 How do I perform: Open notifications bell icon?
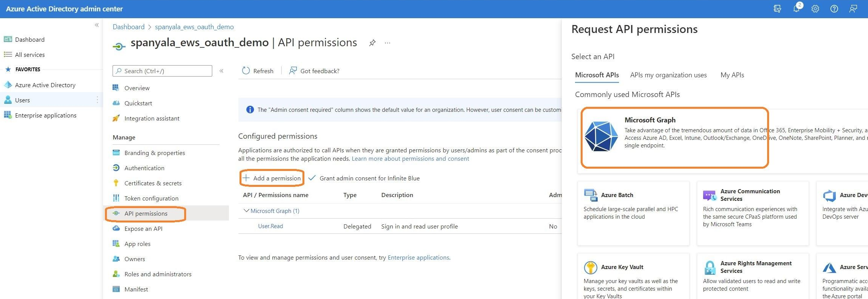click(796, 9)
